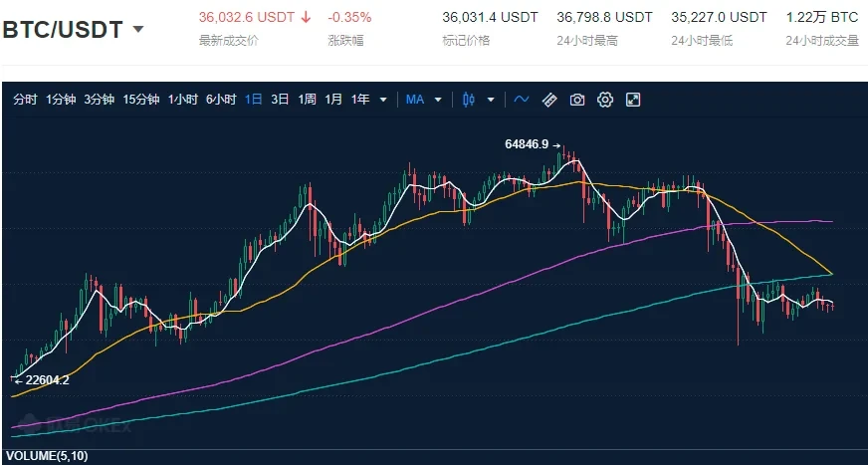
Task: Select the 3分钟 interval
Action: [x=99, y=100]
